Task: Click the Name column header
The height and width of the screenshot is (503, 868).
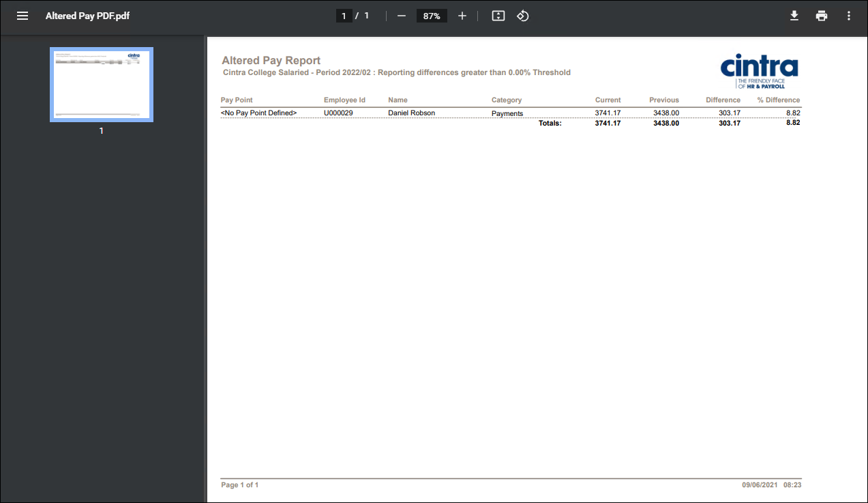Action: coord(398,100)
